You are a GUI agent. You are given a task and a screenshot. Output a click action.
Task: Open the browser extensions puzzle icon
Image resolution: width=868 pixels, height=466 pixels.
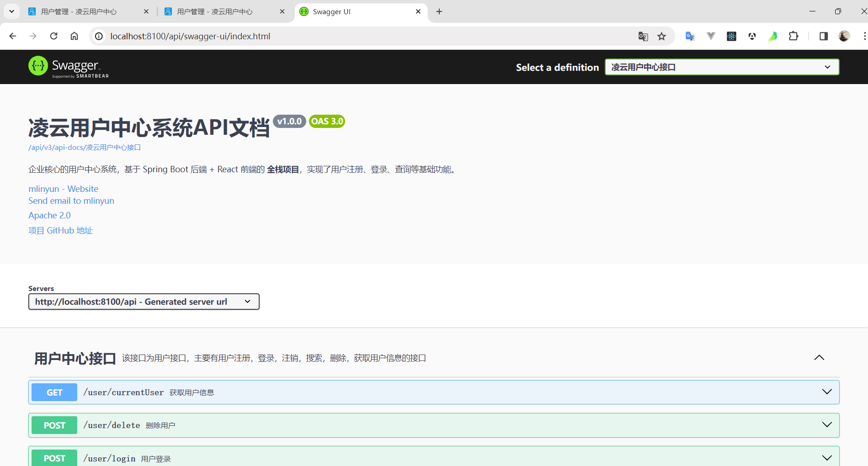[793, 36]
